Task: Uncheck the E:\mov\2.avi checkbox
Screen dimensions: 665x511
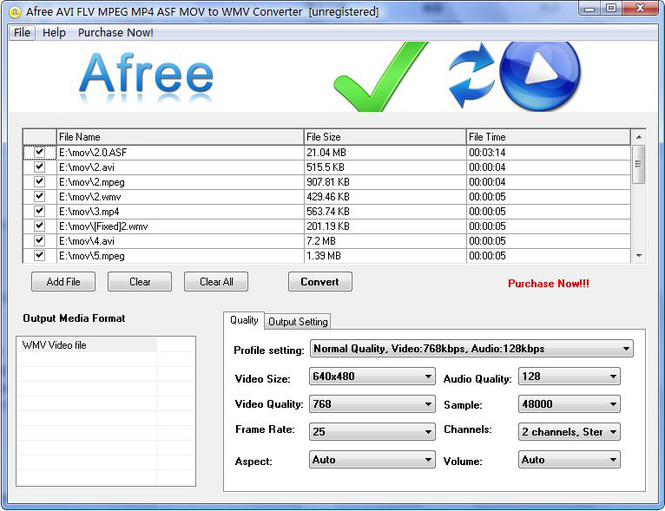Action: click(39, 167)
